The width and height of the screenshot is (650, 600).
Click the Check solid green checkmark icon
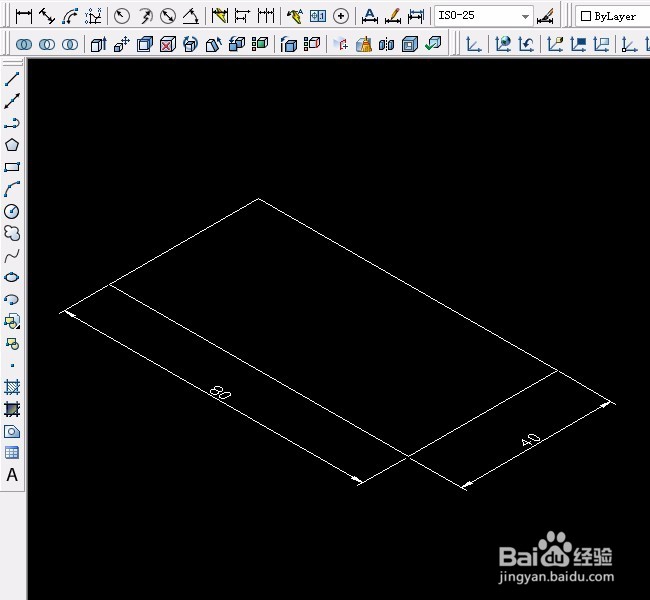point(433,44)
